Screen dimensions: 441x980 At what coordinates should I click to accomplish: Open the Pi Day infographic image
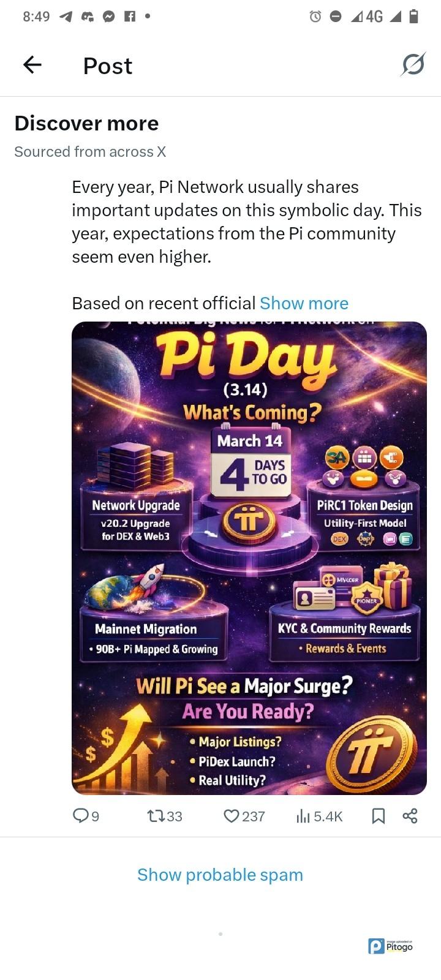[x=249, y=557]
